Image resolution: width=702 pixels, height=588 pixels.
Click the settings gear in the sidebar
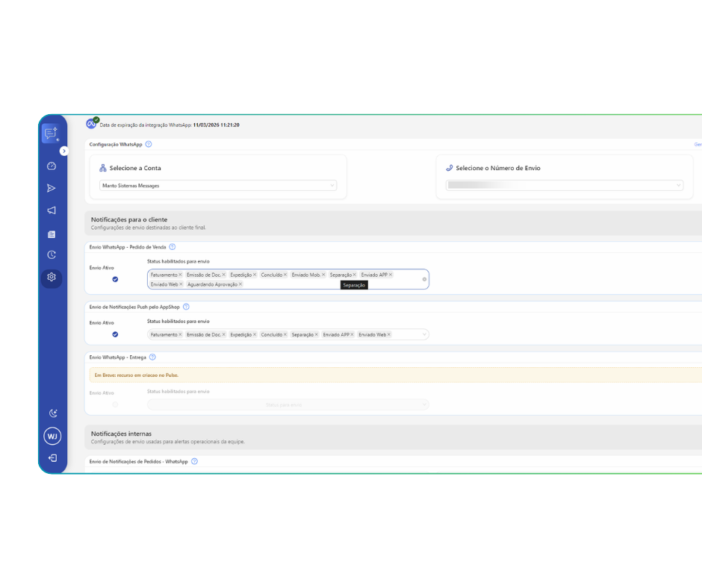(x=51, y=277)
